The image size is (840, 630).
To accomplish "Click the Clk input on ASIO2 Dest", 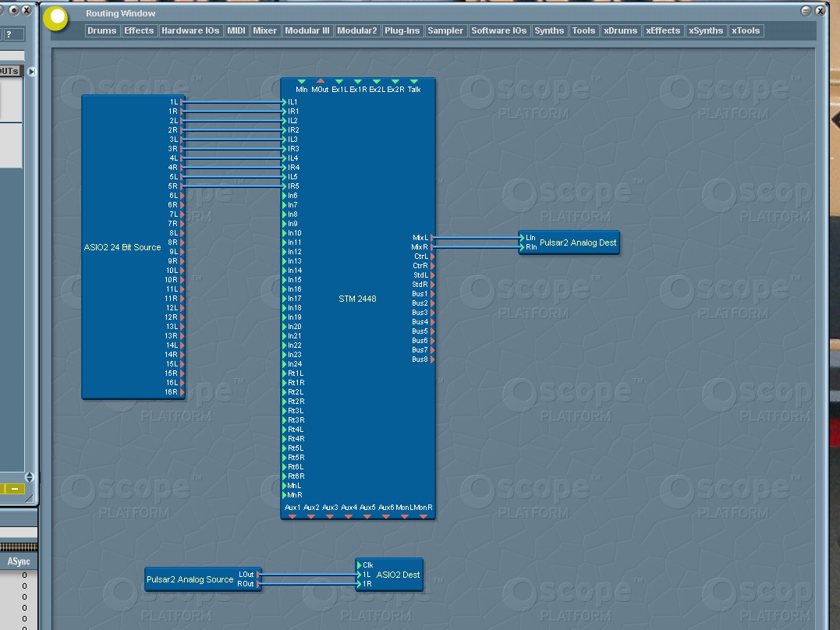I will coord(359,565).
